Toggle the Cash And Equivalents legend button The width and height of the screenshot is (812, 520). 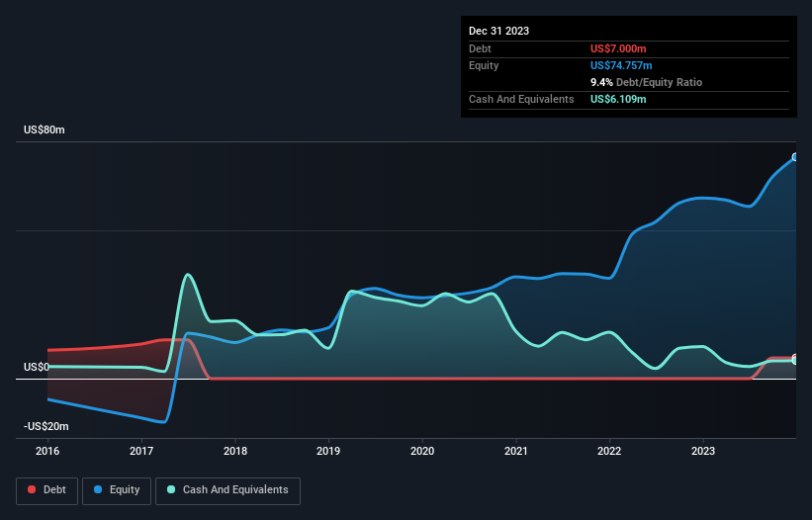(227, 490)
